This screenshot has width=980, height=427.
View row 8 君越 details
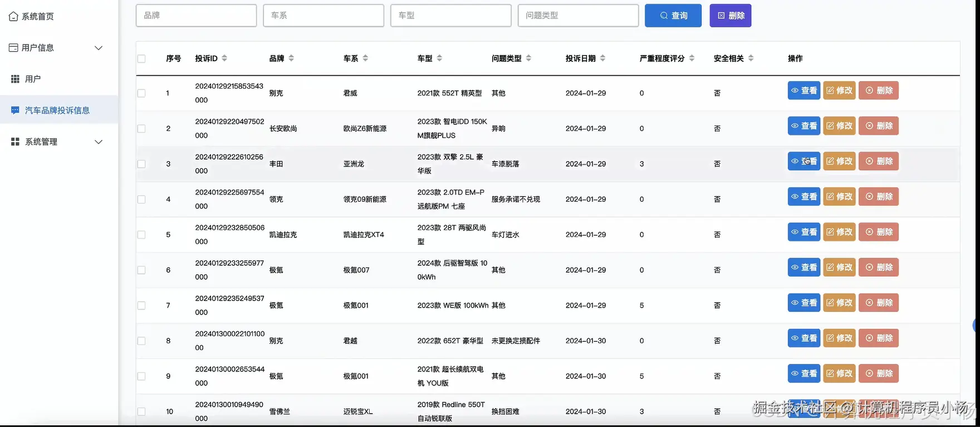[804, 338]
